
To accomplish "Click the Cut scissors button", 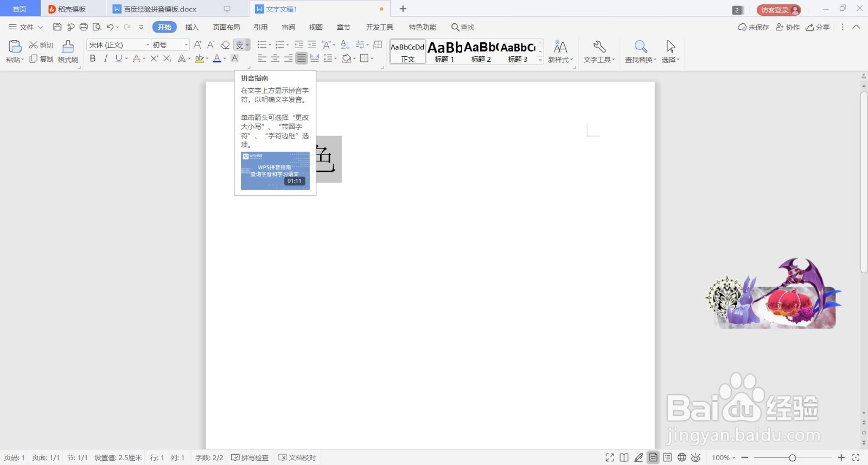I will [x=41, y=45].
